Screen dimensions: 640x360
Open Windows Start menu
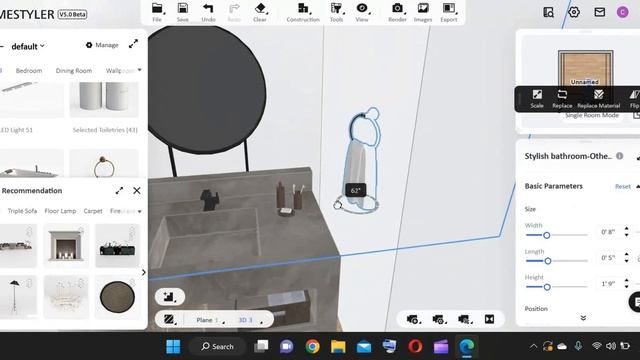tap(173, 347)
